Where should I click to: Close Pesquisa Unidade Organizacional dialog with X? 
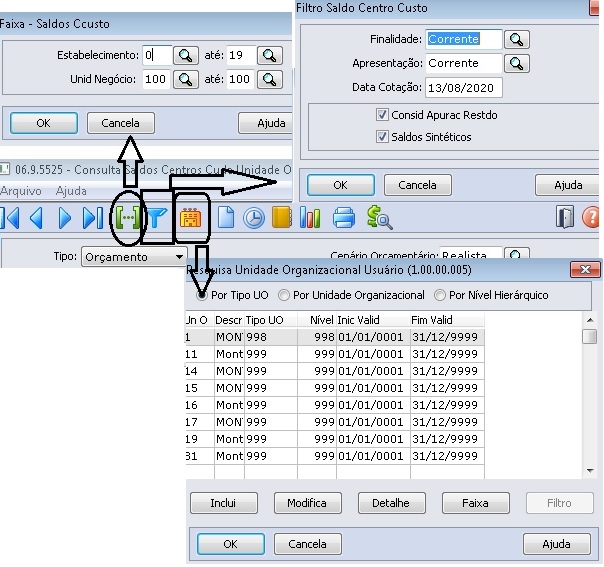[585, 270]
